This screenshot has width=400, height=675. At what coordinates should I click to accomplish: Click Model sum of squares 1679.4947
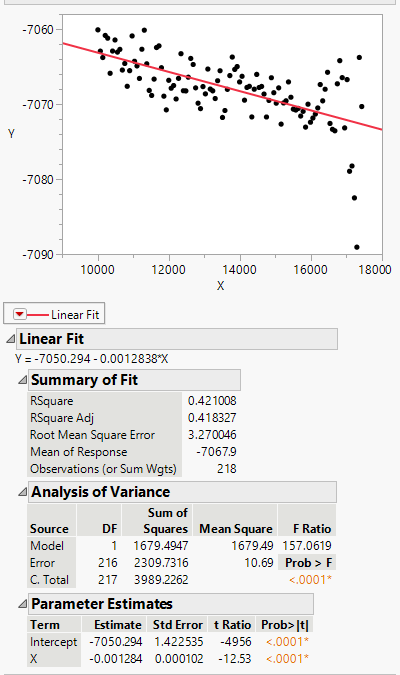161,545
